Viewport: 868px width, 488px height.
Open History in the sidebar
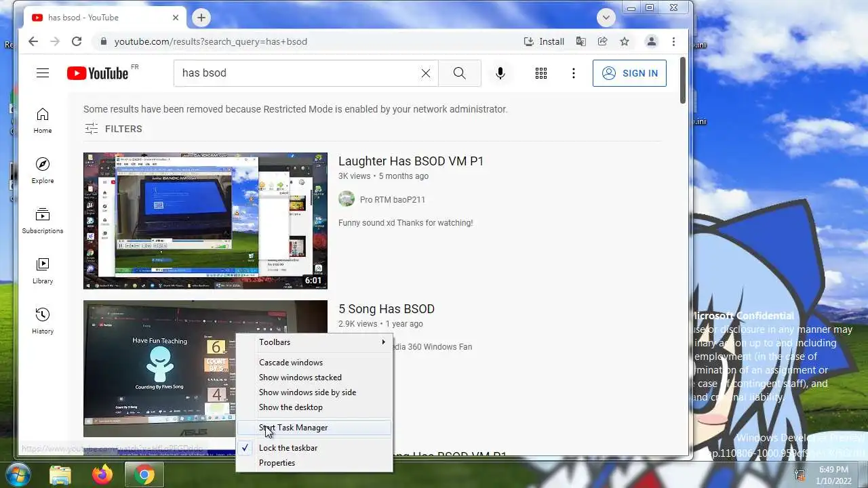(x=43, y=321)
